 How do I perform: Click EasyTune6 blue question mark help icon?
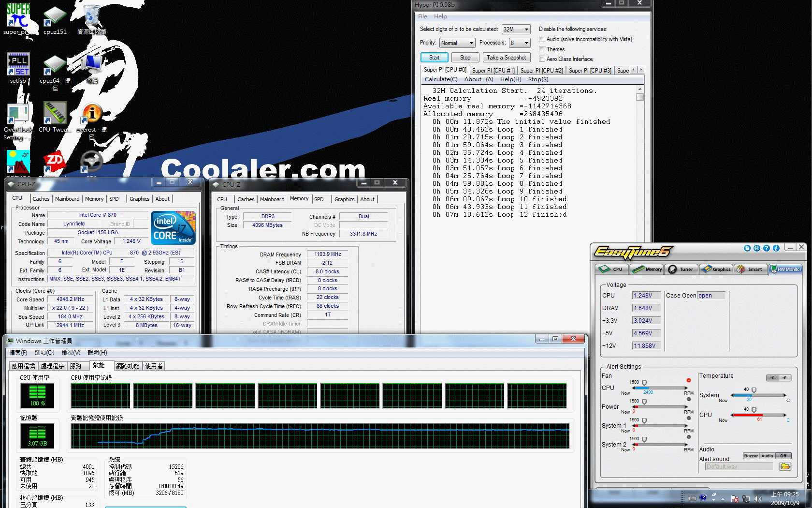click(767, 248)
